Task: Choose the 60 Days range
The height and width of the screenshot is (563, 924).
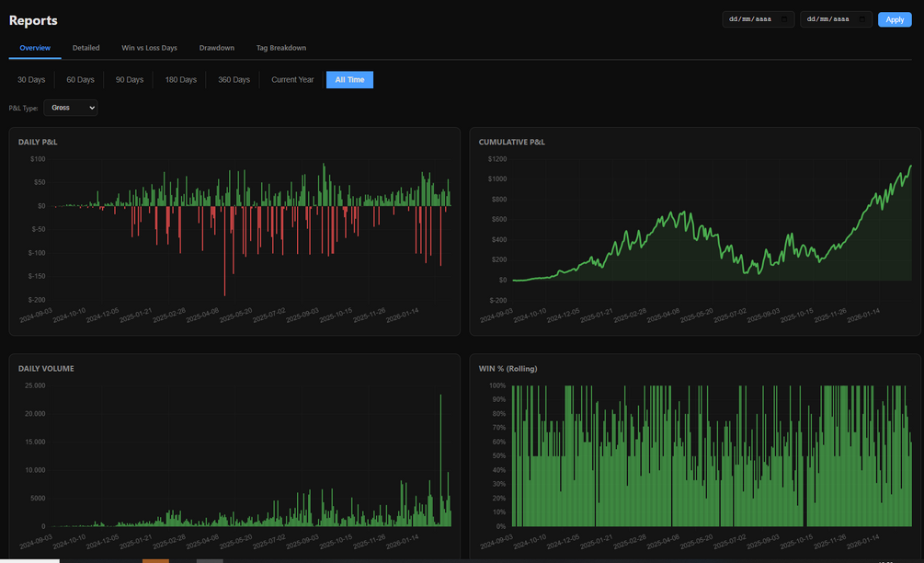Action: pyautogui.click(x=80, y=80)
